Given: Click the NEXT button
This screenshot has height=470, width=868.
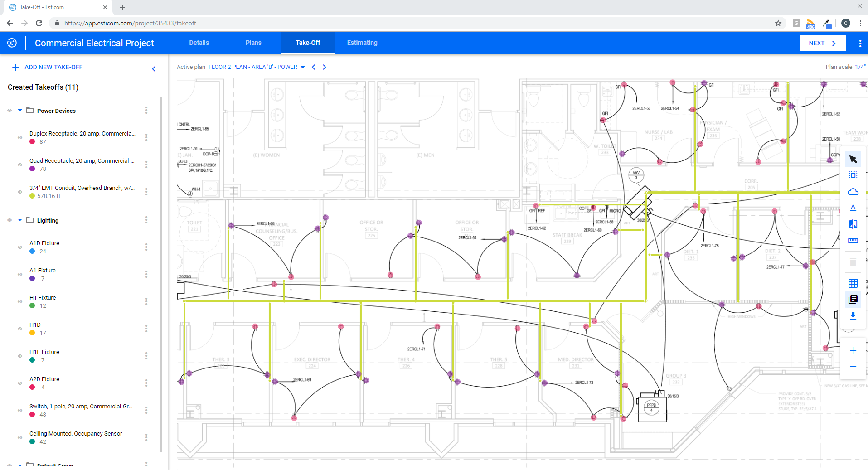Looking at the screenshot, I should (823, 43).
